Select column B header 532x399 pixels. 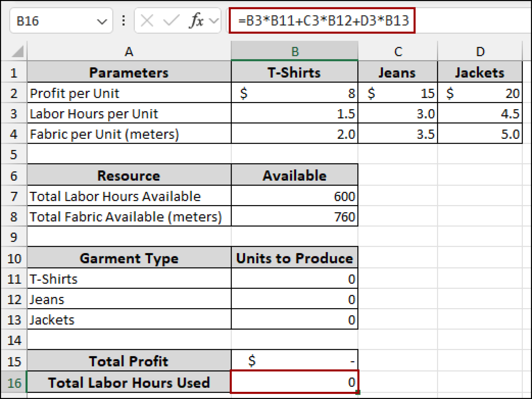click(295, 51)
